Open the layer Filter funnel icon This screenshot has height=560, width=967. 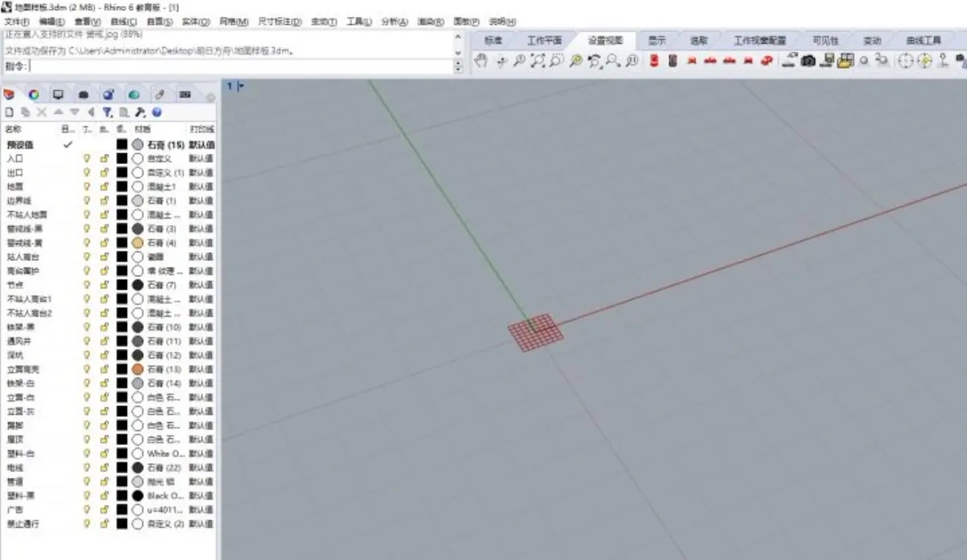click(107, 112)
